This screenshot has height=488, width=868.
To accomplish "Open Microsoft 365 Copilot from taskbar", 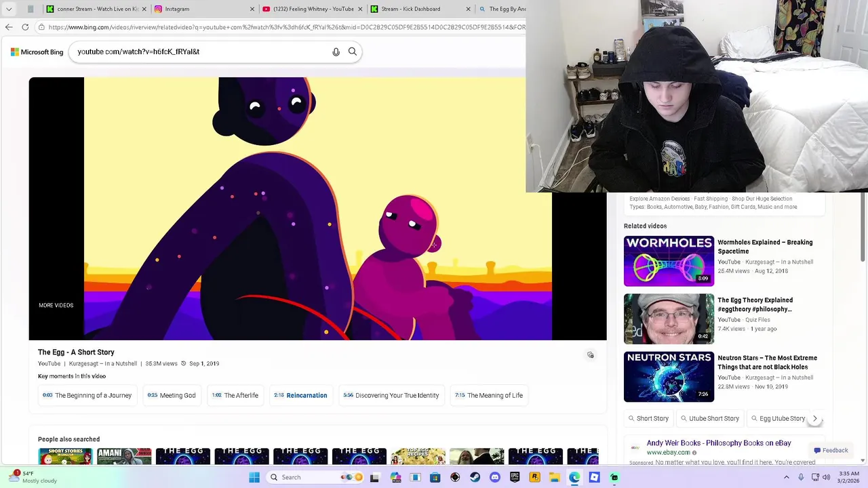I will point(395,477).
